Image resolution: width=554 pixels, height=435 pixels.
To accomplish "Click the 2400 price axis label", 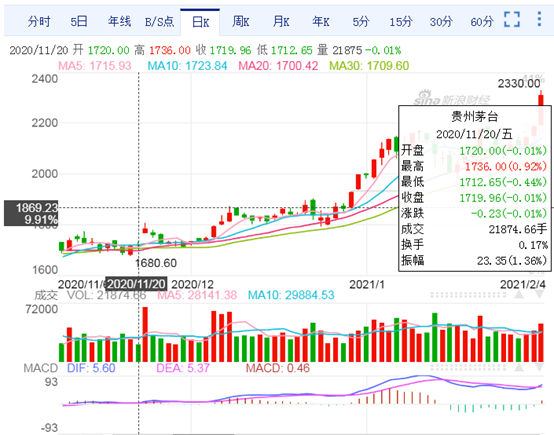I will click(45, 79).
